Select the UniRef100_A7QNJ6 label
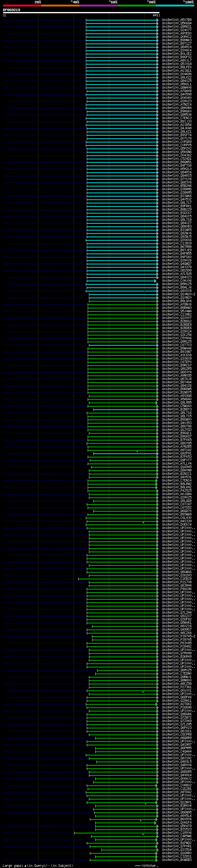This screenshot has width=197, height=868. coord(176,304)
